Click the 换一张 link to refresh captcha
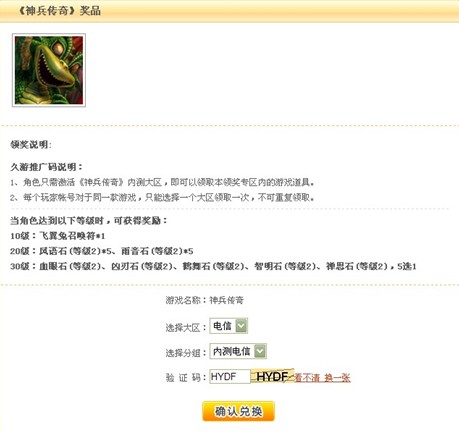The height and width of the screenshot is (433, 459). tap(337, 378)
